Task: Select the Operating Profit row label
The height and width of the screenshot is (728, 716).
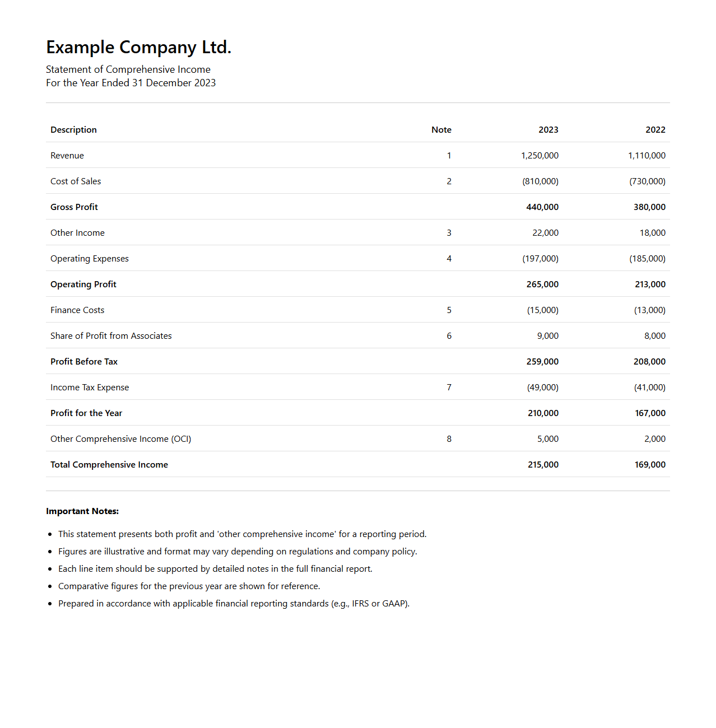Action: pyautogui.click(x=83, y=284)
